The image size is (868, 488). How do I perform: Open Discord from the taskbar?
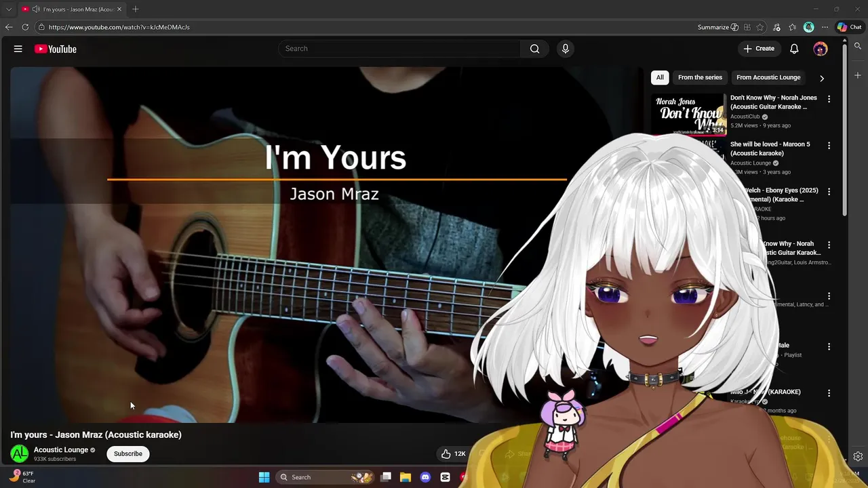tap(425, 477)
